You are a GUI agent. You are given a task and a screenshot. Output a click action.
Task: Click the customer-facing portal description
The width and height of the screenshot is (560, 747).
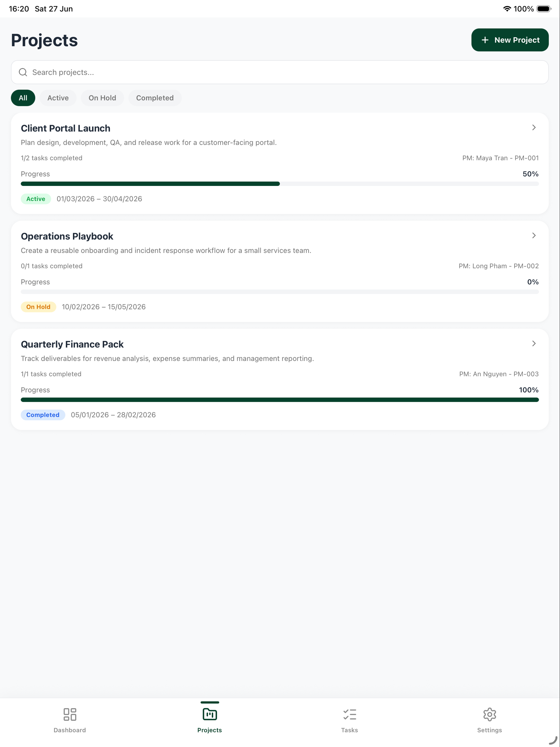(149, 143)
